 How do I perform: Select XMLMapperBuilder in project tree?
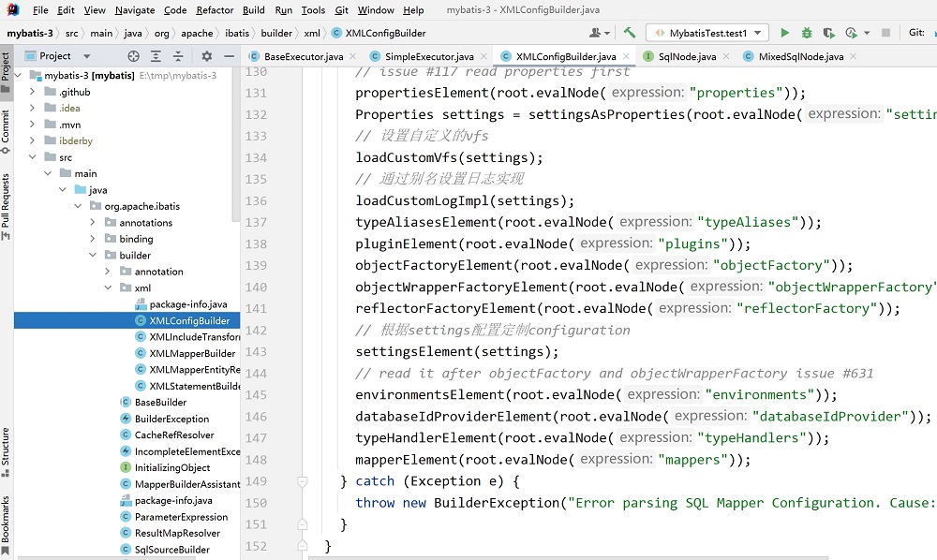pos(192,353)
